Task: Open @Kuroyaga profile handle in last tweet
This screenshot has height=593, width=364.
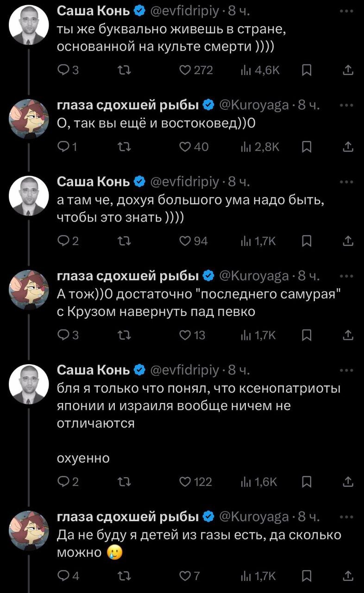Action: tap(253, 517)
